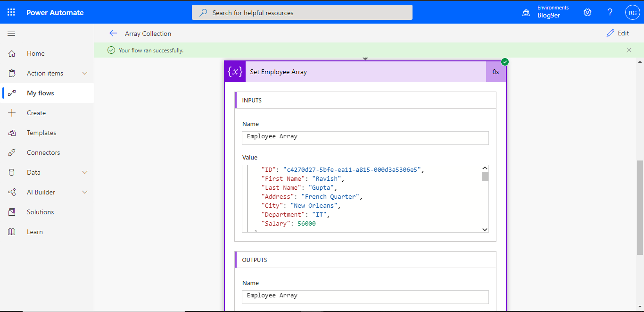Open the Environments globe icon
644x312 pixels.
pos(526,13)
